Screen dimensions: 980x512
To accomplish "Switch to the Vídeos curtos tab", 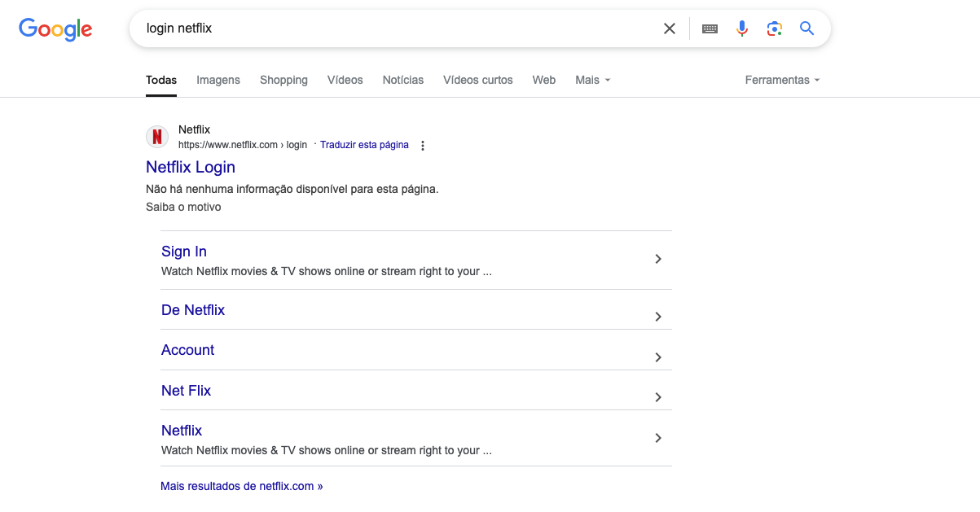I will pos(478,80).
